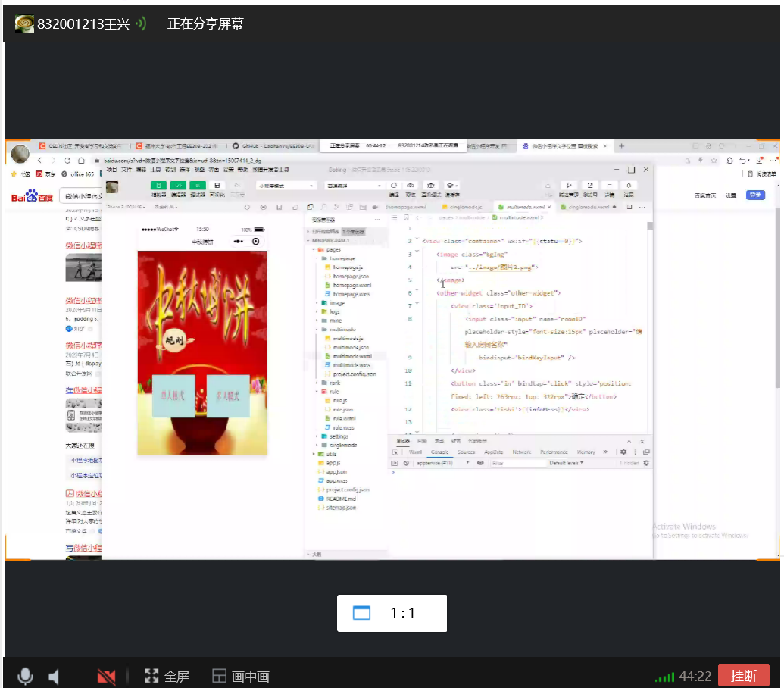Image resolution: width=784 pixels, height=688 pixels.
Task: Toggle the speaker volume icon
Action: pos(54,677)
